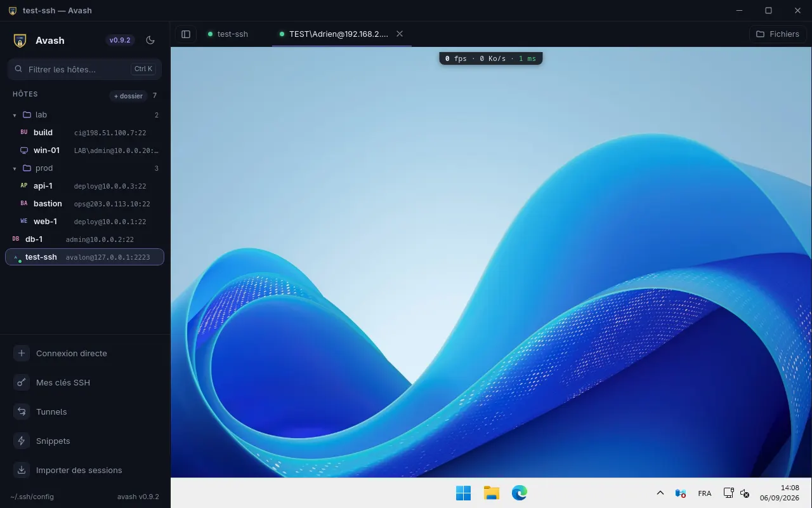Click the monitor icon beside win-01
812x508 pixels.
[24, 150]
